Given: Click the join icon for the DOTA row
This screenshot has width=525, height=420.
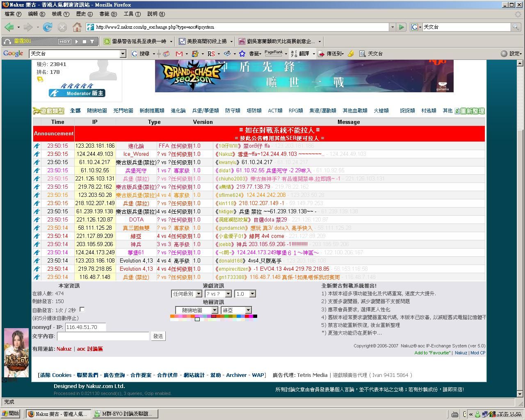Looking at the screenshot, I should [x=37, y=220].
